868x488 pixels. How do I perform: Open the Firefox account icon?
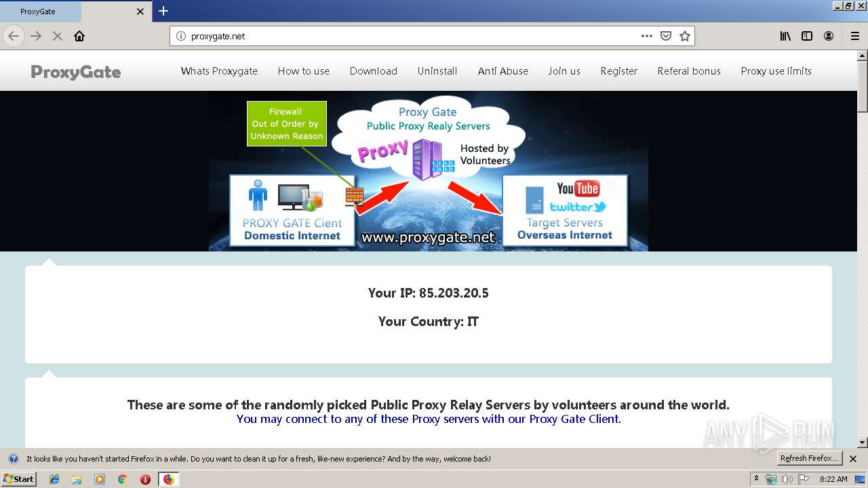pos(829,36)
